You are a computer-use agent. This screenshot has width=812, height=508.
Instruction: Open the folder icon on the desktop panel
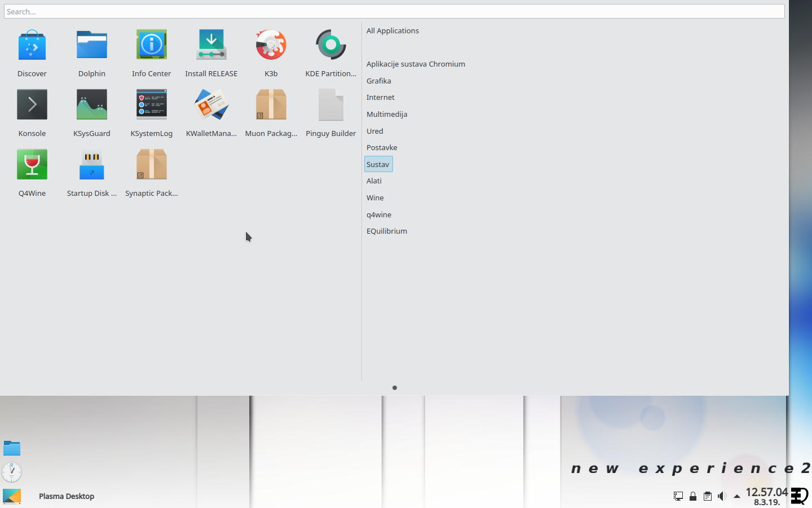coord(12,448)
